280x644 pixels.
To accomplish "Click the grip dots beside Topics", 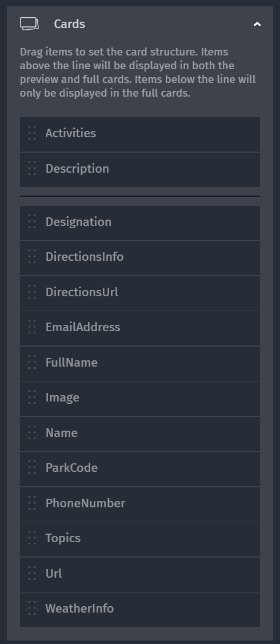I will coord(32,538).
